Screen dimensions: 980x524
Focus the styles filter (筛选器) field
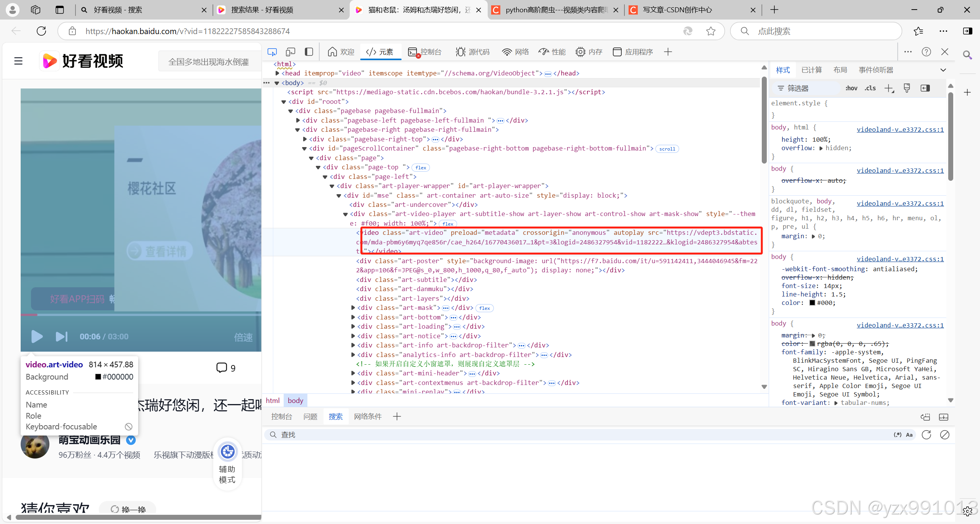808,88
